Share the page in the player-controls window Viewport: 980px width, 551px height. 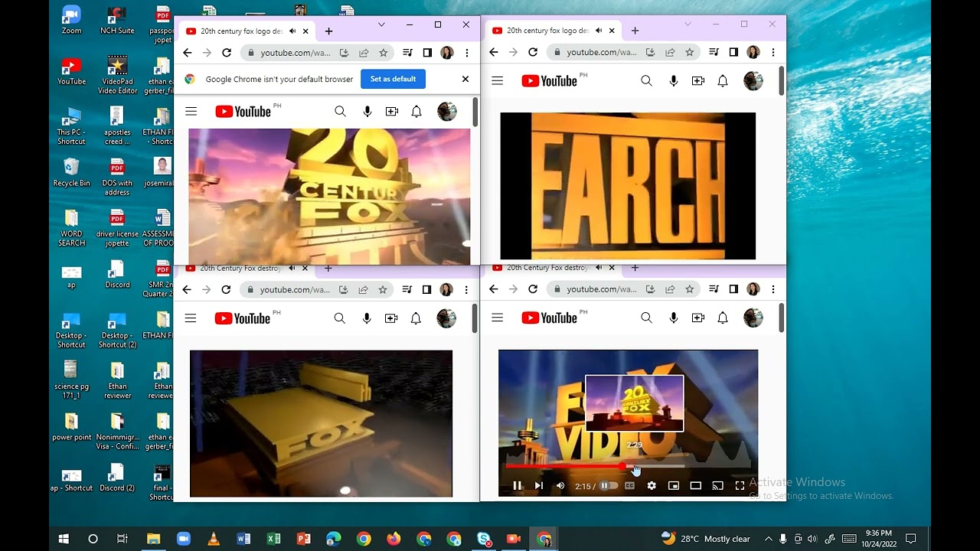click(670, 289)
